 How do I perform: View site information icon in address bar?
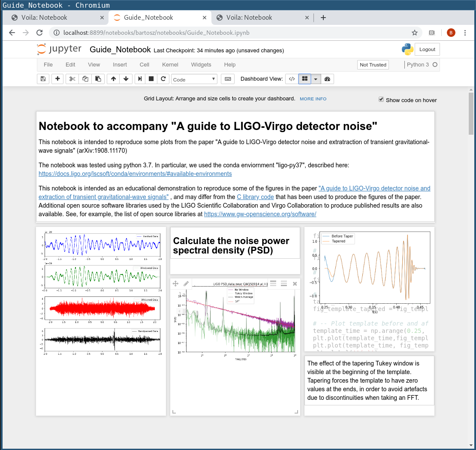click(57, 33)
